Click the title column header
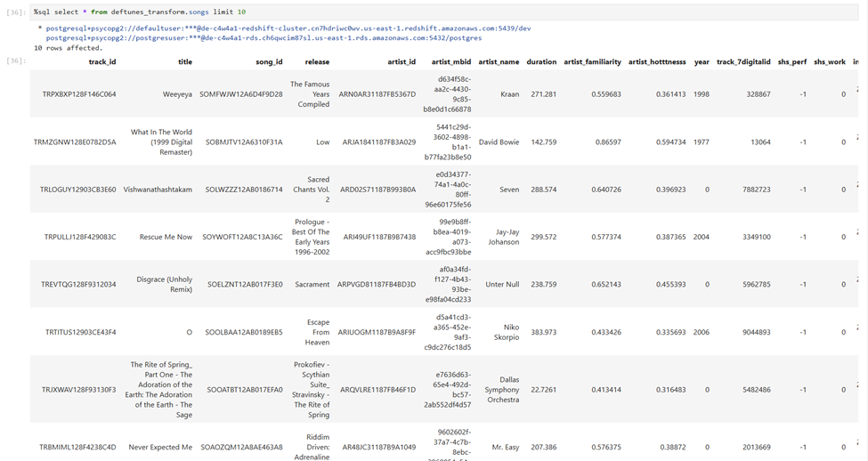 coord(185,62)
